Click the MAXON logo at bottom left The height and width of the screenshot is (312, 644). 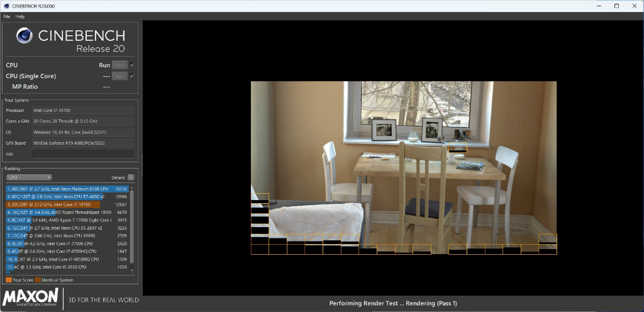click(x=30, y=298)
